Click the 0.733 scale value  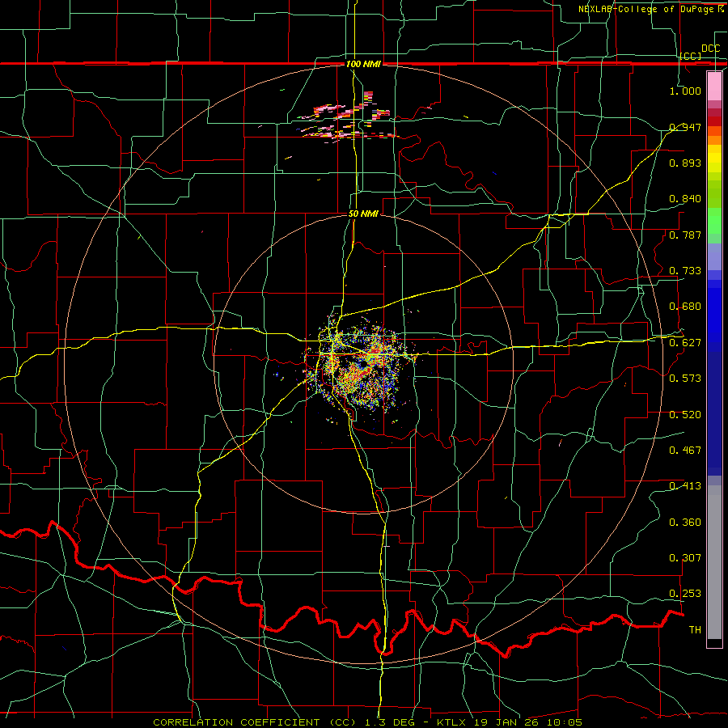point(685,271)
